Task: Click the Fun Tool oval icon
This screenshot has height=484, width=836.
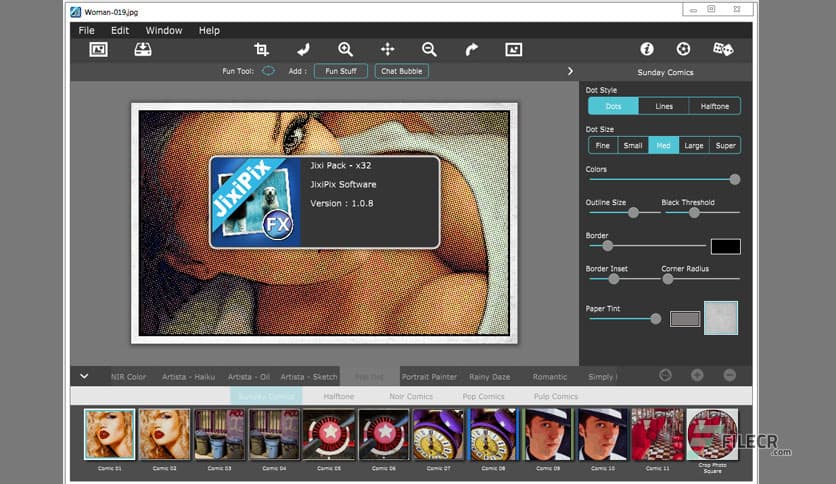Action: [268, 71]
